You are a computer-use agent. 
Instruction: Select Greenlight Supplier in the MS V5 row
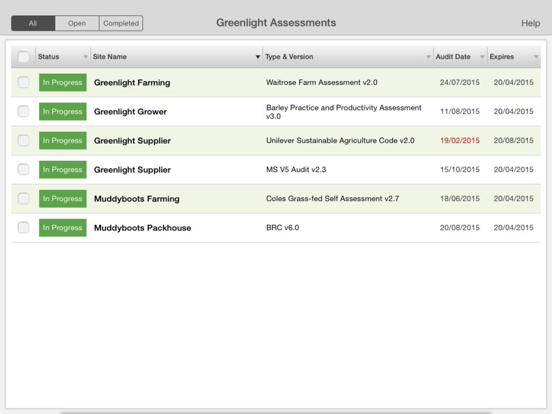[132, 170]
